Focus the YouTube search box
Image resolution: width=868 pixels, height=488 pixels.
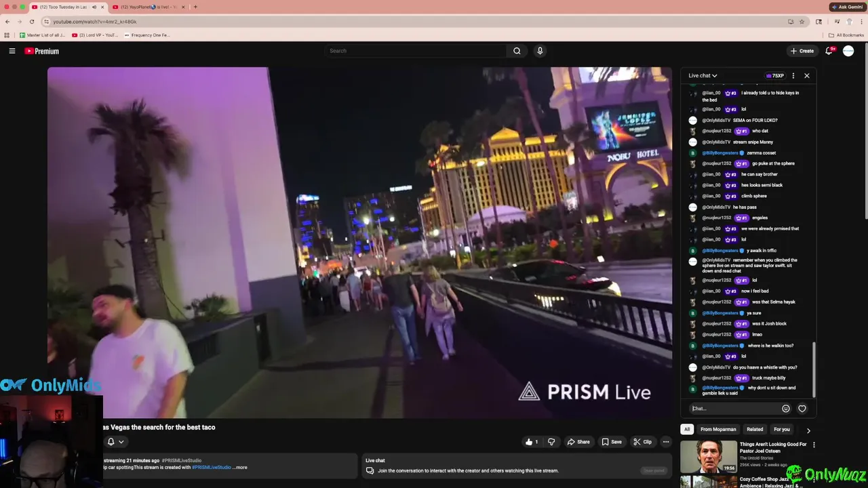[415, 51]
